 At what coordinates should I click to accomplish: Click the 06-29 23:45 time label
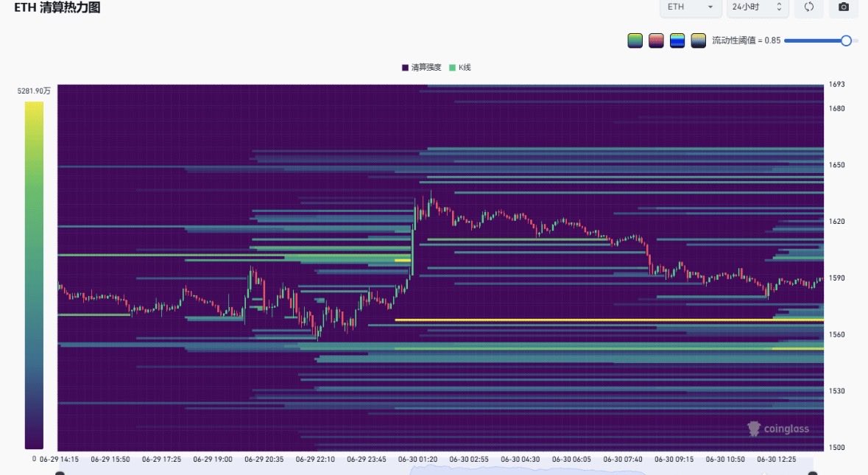367,460
